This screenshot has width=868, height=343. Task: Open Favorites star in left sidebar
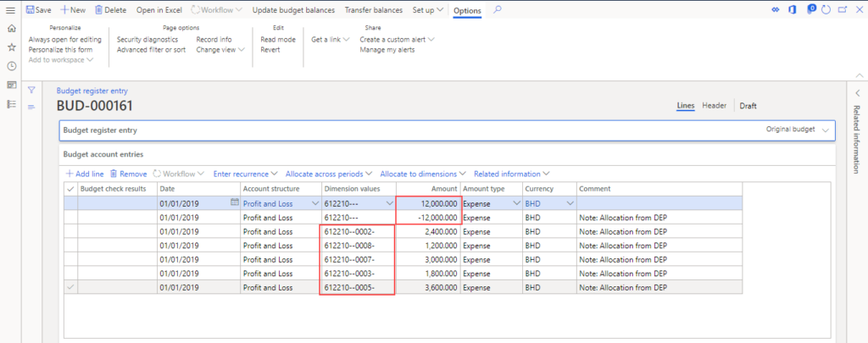click(11, 47)
